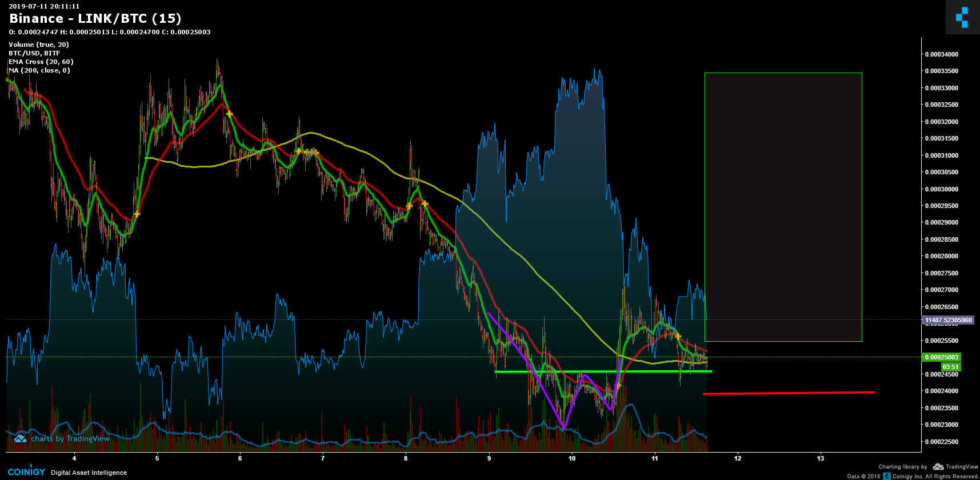Click date label 12 on time axis
The image size is (980, 480).
point(738,458)
